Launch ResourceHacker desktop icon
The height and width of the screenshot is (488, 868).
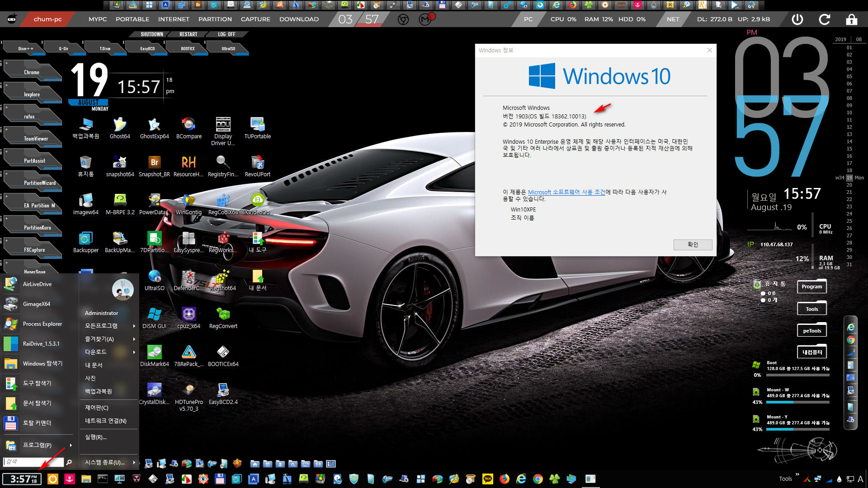[189, 166]
